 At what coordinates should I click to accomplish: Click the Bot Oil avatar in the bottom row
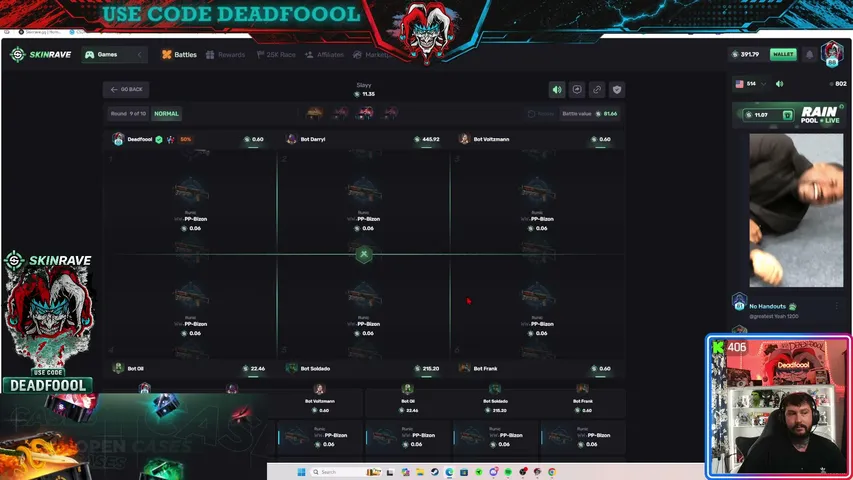pos(118,368)
